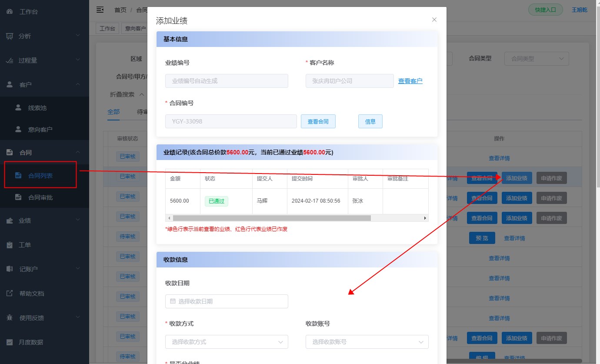Click the 工单 clipboard icon
The width and height of the screenshot is (600, 364).
coord(9,245)
